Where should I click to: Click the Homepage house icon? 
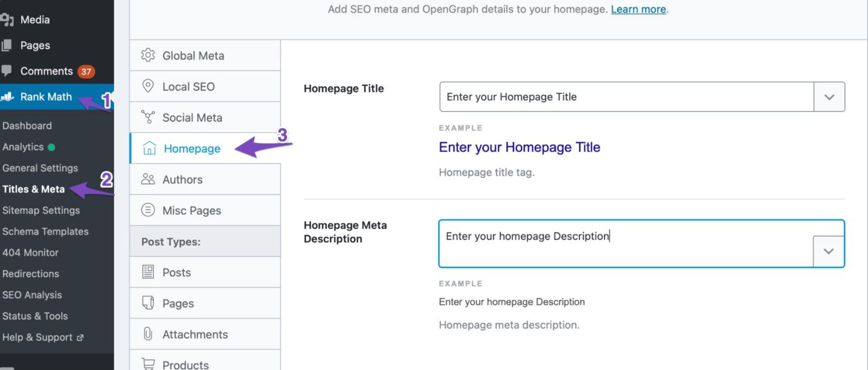click(x=149, y=148)
